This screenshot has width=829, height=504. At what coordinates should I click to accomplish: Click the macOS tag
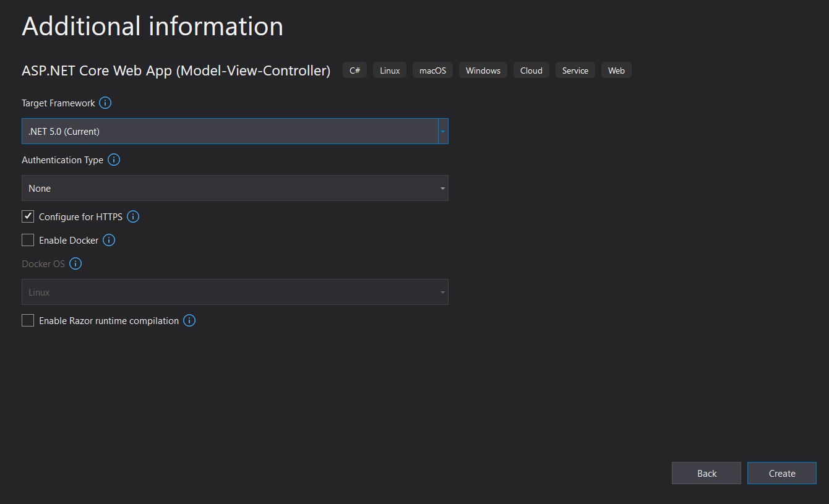tap(432, 70)
